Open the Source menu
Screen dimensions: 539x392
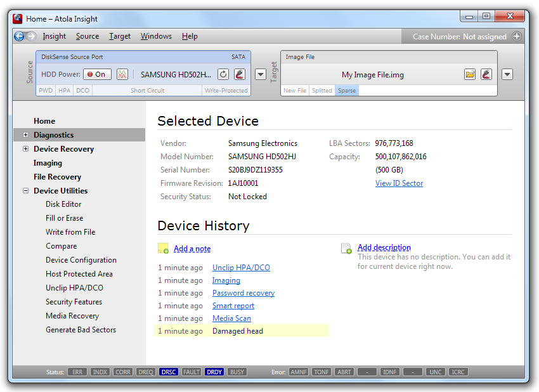(x=88, y=36)
